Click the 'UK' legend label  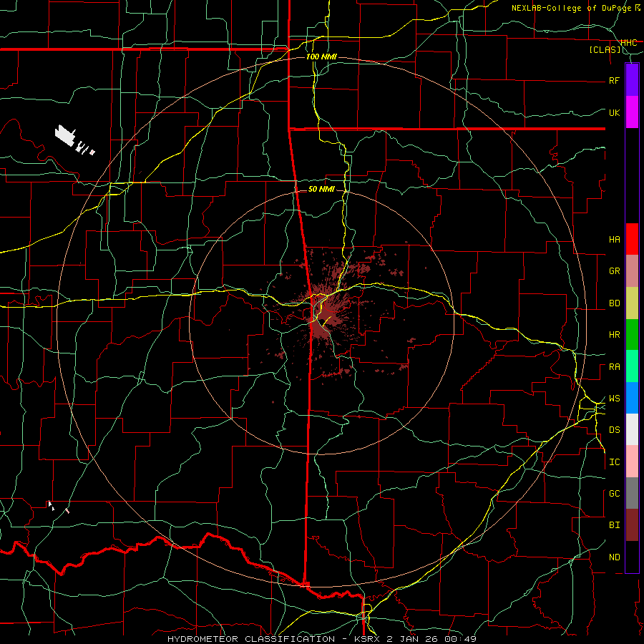coord(614,112)
